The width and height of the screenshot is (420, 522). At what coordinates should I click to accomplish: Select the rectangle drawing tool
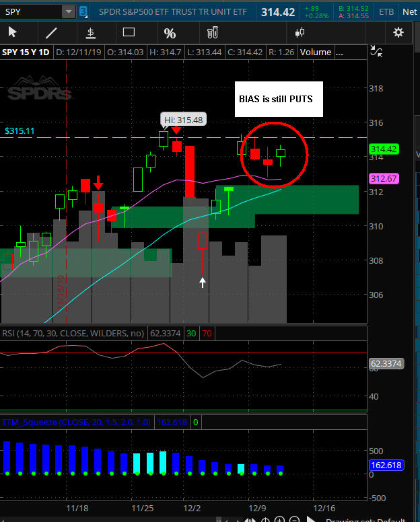tap(129, 32)
